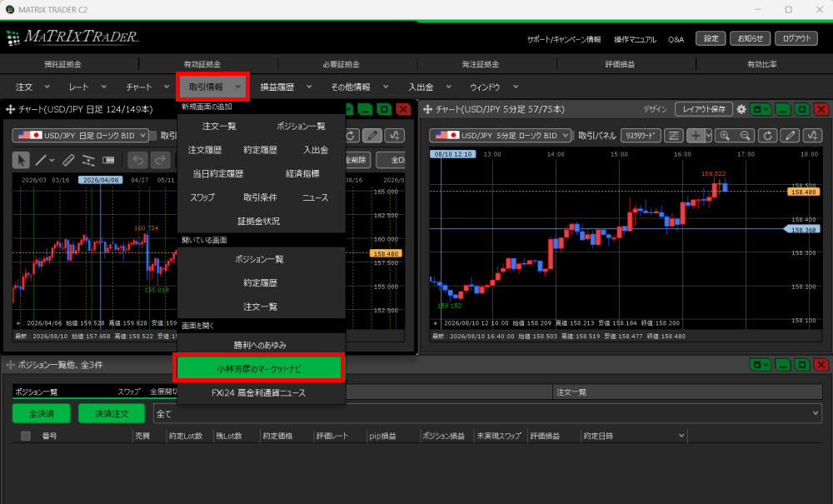Open the その他情報 menu

[360, 87]
